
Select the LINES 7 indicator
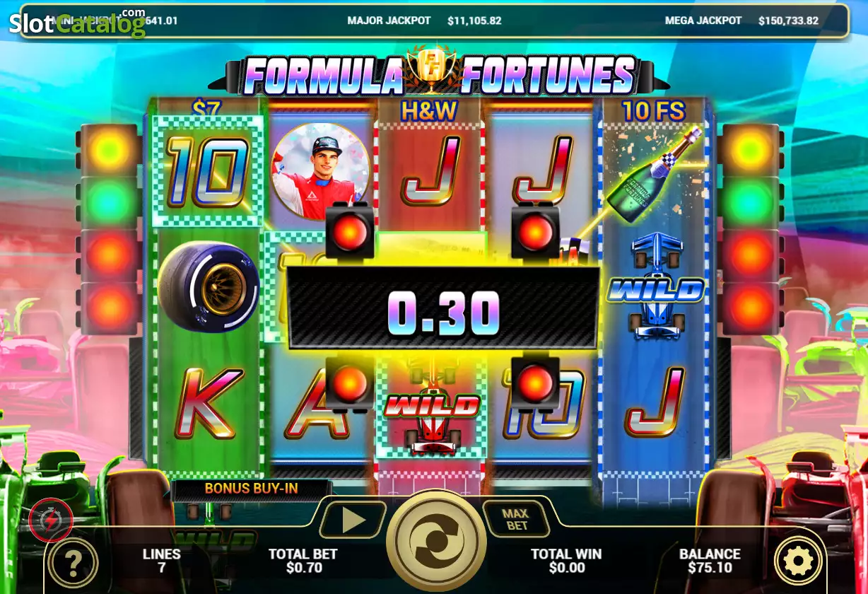(x=161, y=561)
